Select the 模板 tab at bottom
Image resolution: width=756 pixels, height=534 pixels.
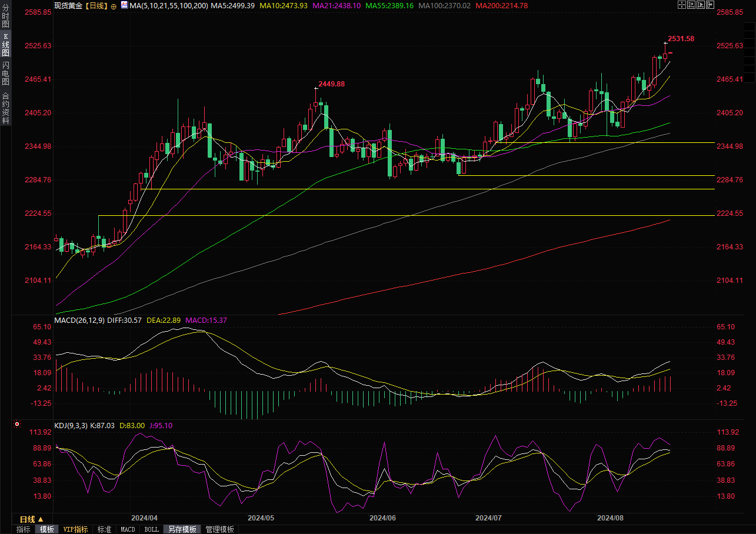47,529
